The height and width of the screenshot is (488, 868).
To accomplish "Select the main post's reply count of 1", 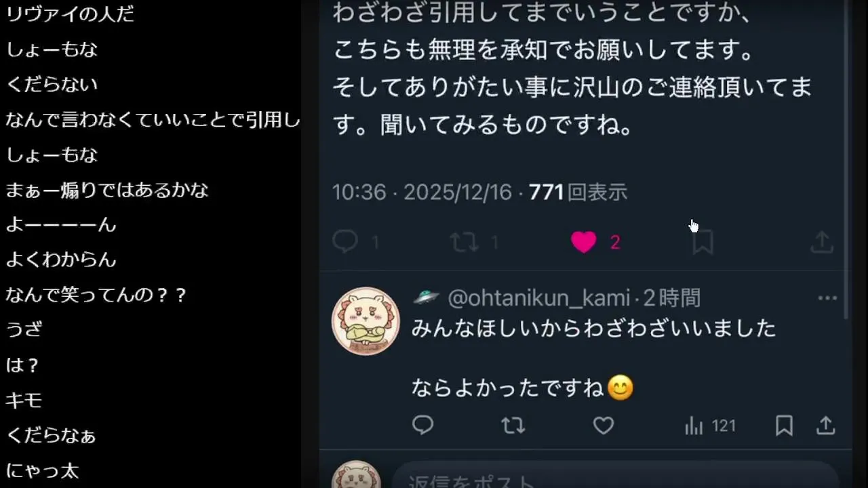I will tap(375, 243).
